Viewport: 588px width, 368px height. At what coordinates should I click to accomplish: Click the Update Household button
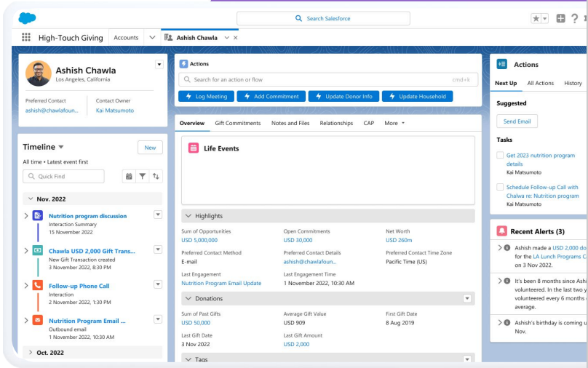(x=418, y=96)
